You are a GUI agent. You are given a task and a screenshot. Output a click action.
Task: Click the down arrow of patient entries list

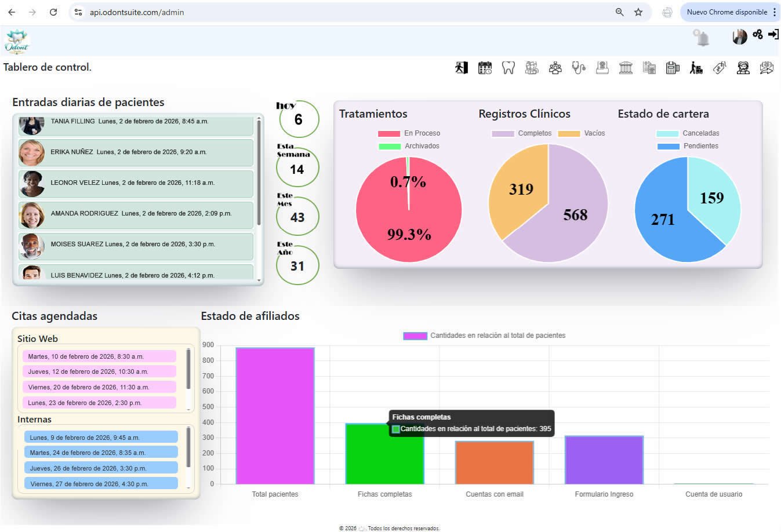click(259, 280)
